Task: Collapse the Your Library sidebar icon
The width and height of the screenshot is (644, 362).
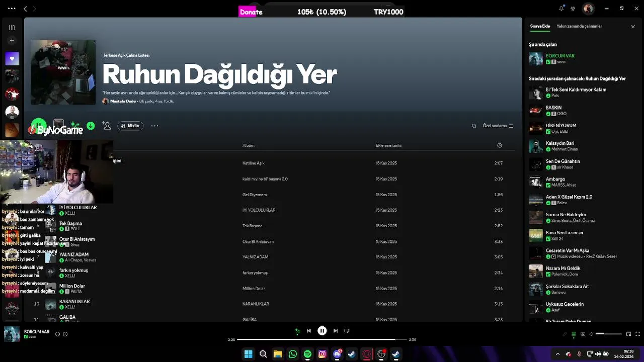Action: coord(12,27)
